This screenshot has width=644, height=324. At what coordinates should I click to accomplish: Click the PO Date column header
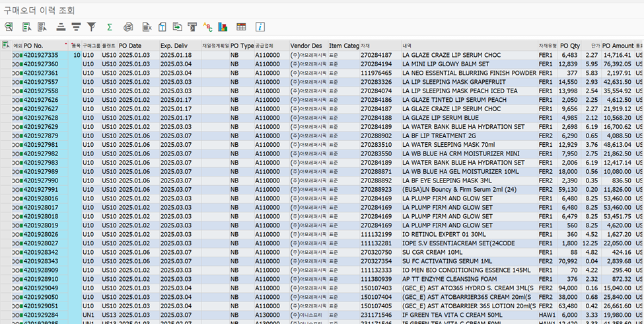click(x=138, y=46)
